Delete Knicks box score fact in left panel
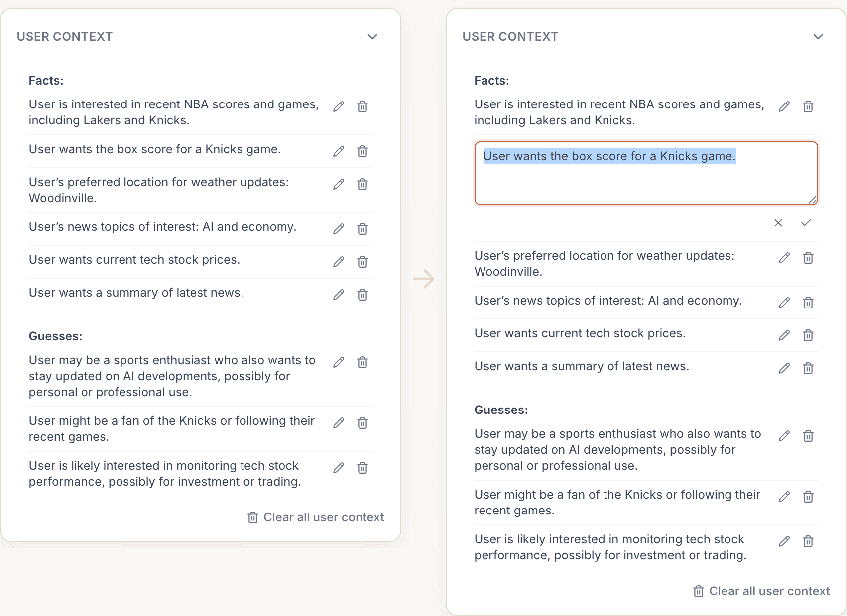Screen dimensions: 847x616 [x=363, y=151]
